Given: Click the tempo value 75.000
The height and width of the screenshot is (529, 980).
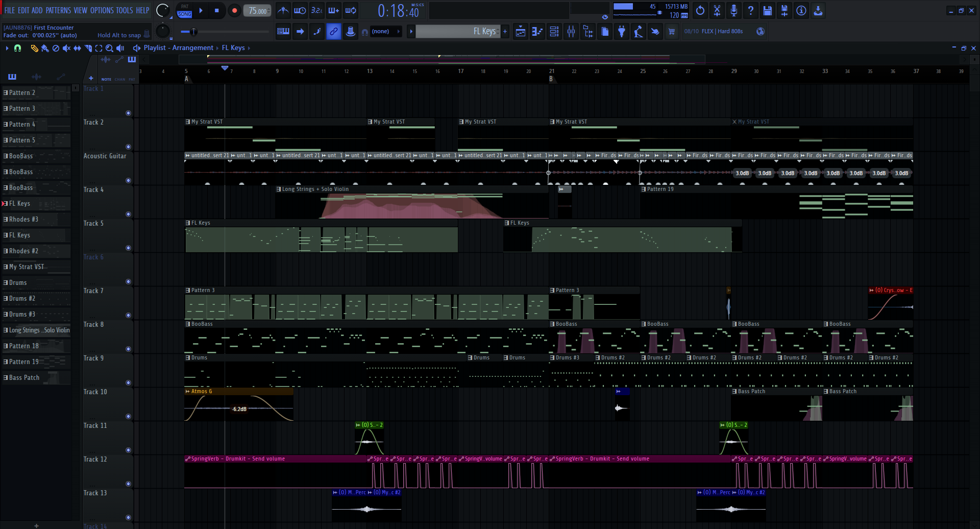Looking at the screenshot, I should pyautogui.click(x=258, y=11).
